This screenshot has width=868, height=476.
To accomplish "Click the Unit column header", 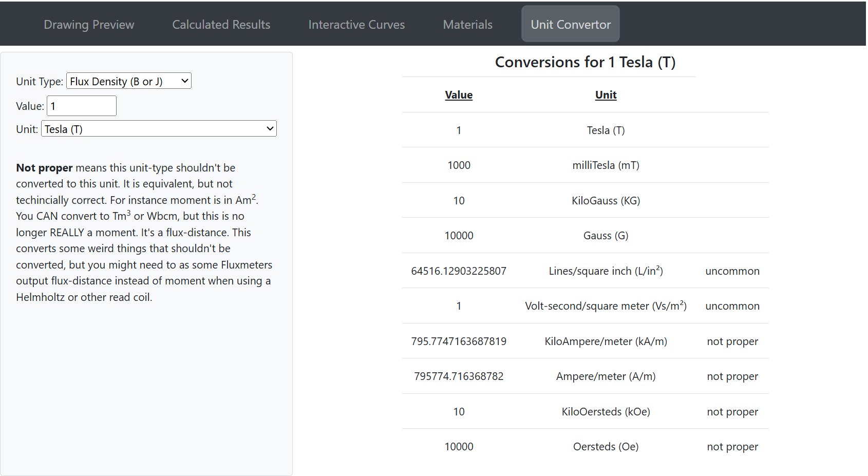I will (x=606, y=95).
